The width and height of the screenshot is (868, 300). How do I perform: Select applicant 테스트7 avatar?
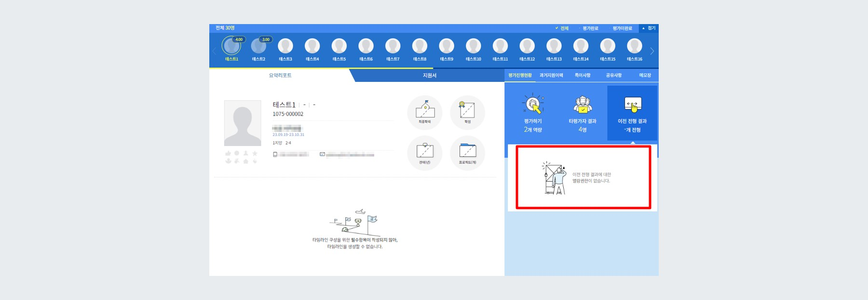coord(393,46)
